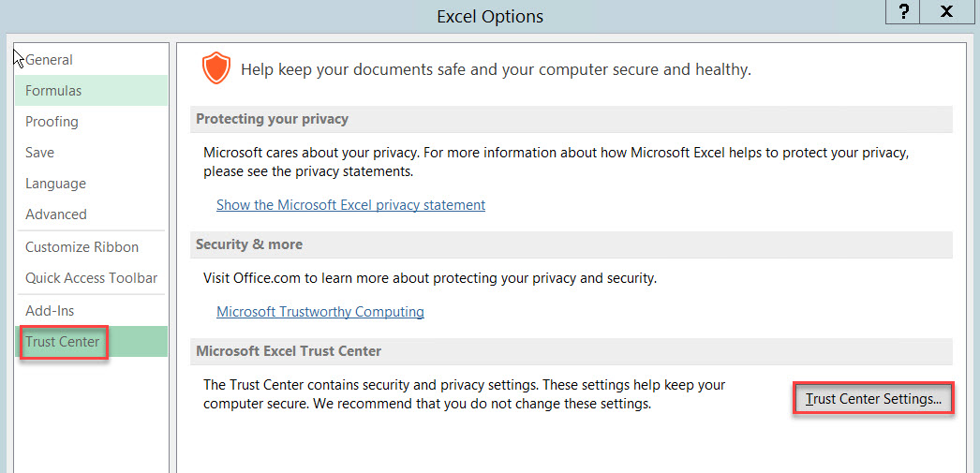Click the orange shield icon
Image resolution: width=980 pixels, height=473 pixels.
216,69
